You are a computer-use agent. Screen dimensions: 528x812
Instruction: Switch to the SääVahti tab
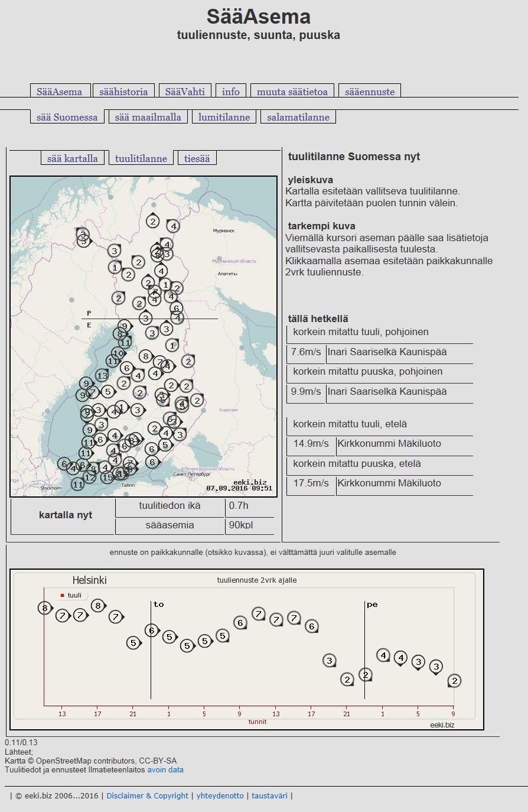(x=185, y=91)
